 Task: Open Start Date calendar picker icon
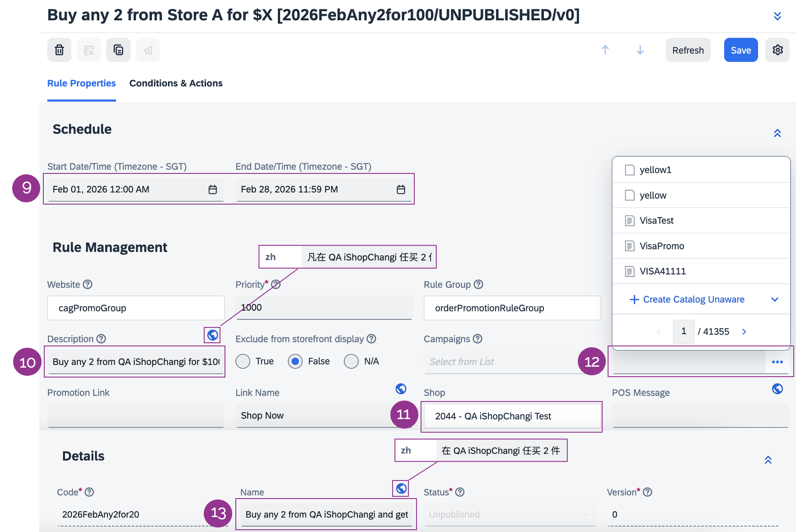(x=212, y=190)
